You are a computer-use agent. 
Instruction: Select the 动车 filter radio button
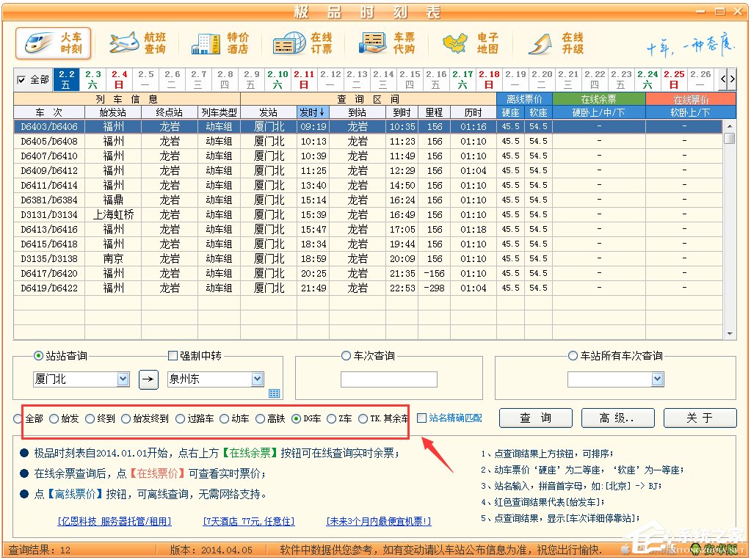point(224,418)
